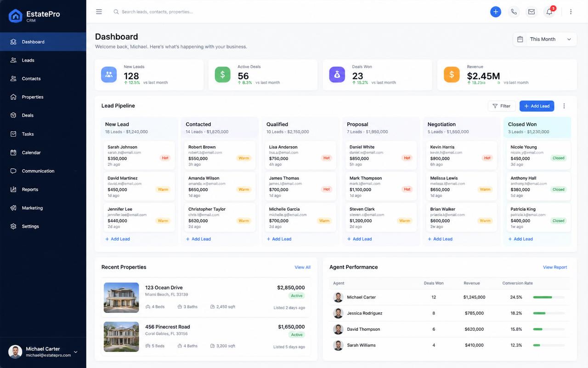Screen dimensions: 588x368
Task: Click the Revenue orange dollar icon
Action: coord(452,75)
